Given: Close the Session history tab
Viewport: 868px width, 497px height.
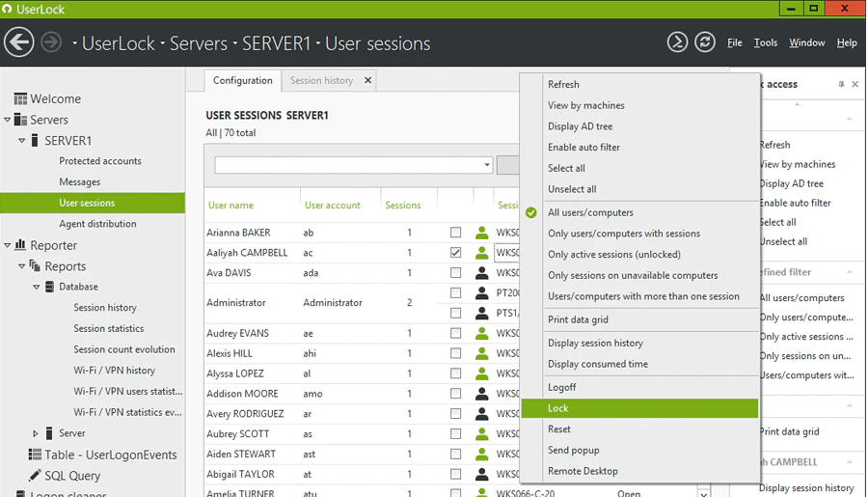Looking at the screenshot, I should coord(367,80).
